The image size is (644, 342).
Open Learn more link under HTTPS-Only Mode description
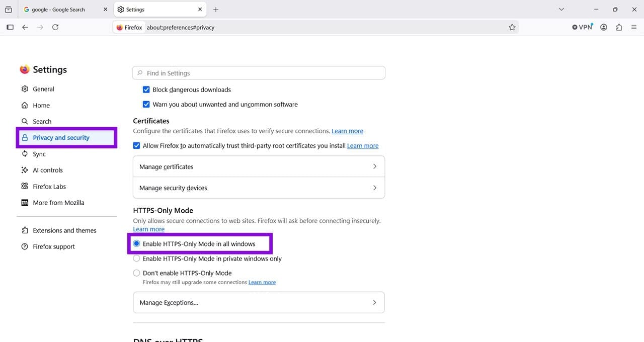click(148, 229)
